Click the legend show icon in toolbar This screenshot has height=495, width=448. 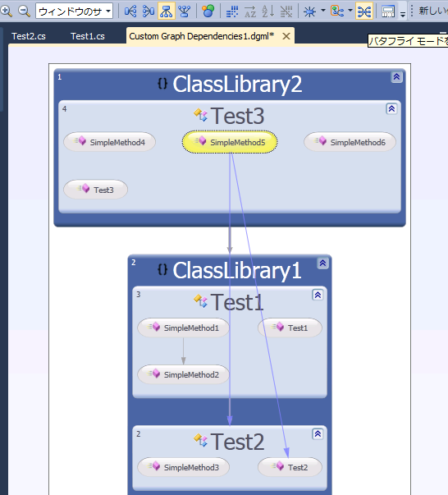click(x=388, y=11)
